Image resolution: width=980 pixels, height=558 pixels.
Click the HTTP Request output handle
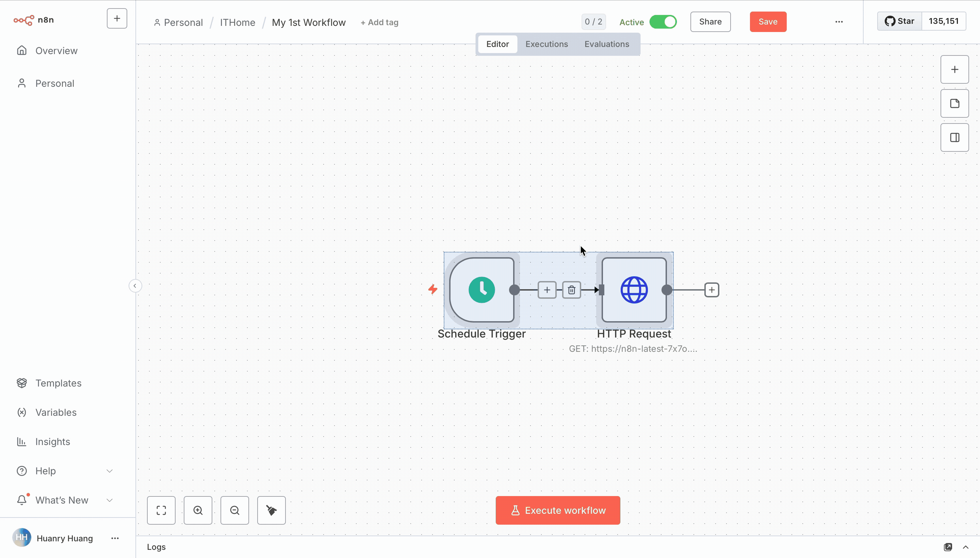tap(667, 290)
